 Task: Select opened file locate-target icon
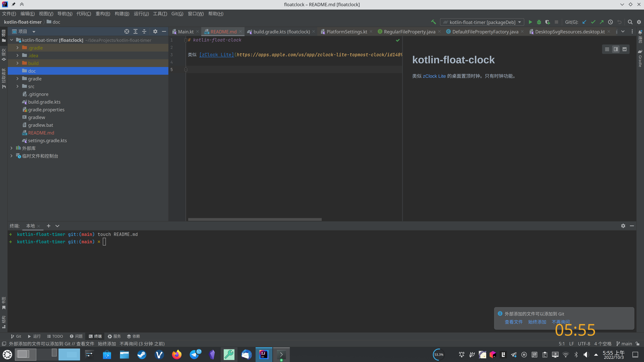coord(127,31)
